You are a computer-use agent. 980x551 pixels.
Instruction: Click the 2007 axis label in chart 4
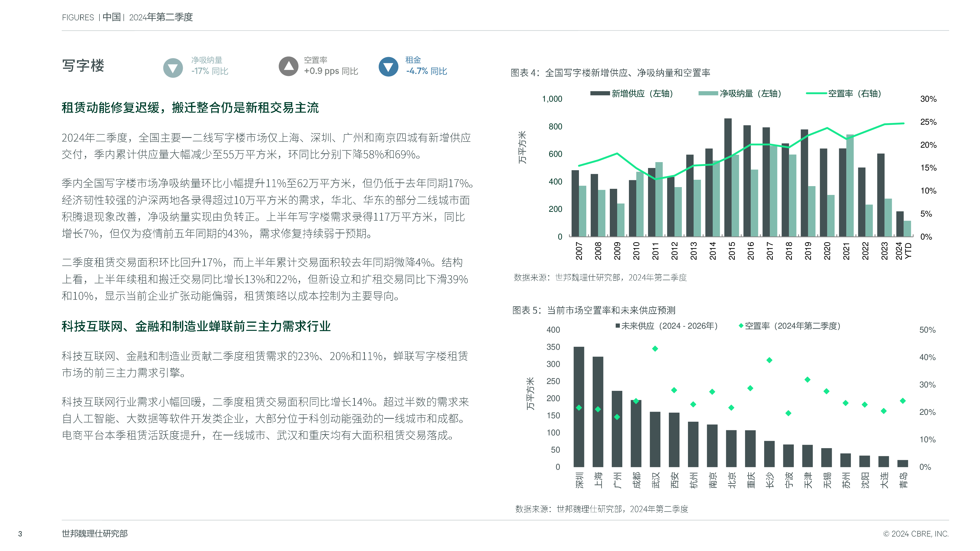(x=579, y=251)
